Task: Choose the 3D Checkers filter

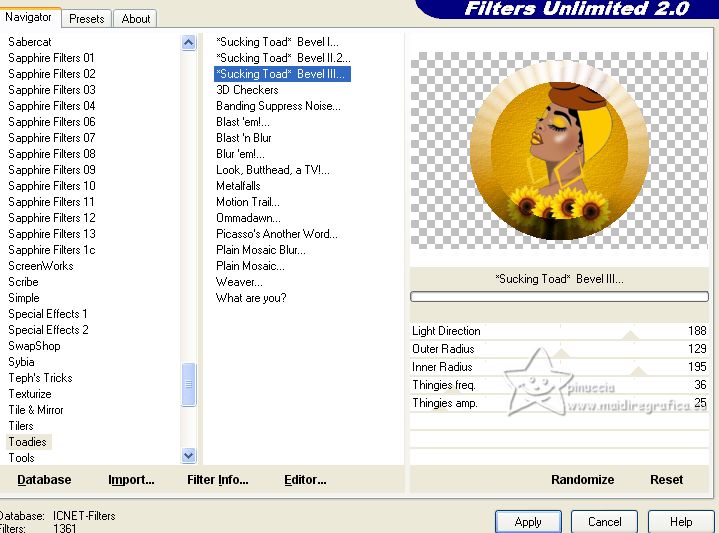Action: pos(247,90)
